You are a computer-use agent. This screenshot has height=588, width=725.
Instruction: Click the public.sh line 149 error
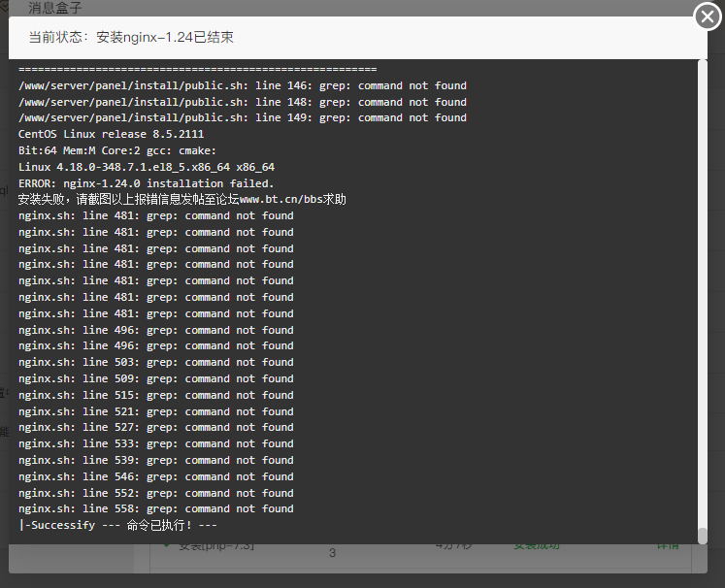(x=243, y=117)
